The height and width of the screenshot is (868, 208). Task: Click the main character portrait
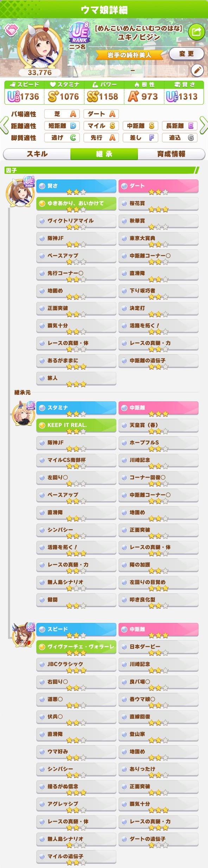point(39,48)
